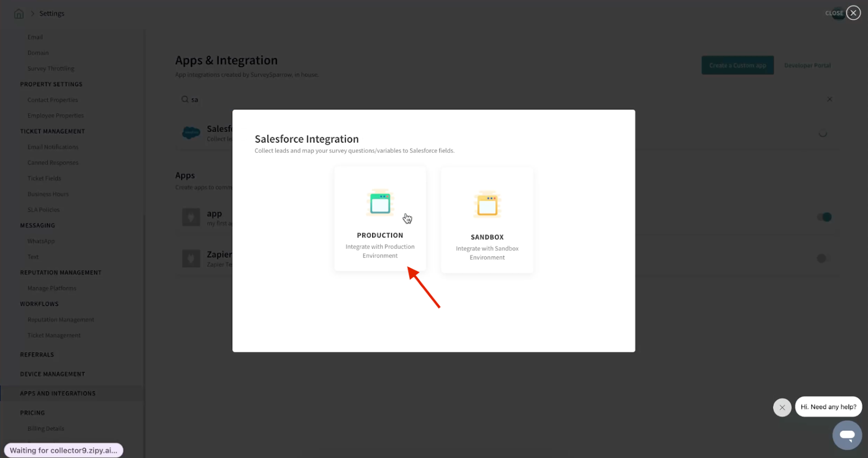Toggle the Salesforce integration switch
Screen dimensions: 868x458
point(822,133)
